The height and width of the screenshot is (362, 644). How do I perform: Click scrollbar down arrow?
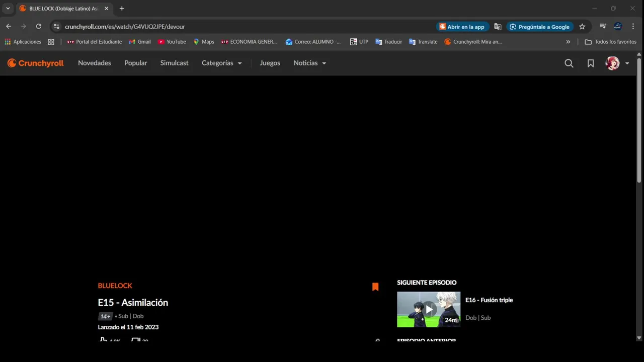639,338
